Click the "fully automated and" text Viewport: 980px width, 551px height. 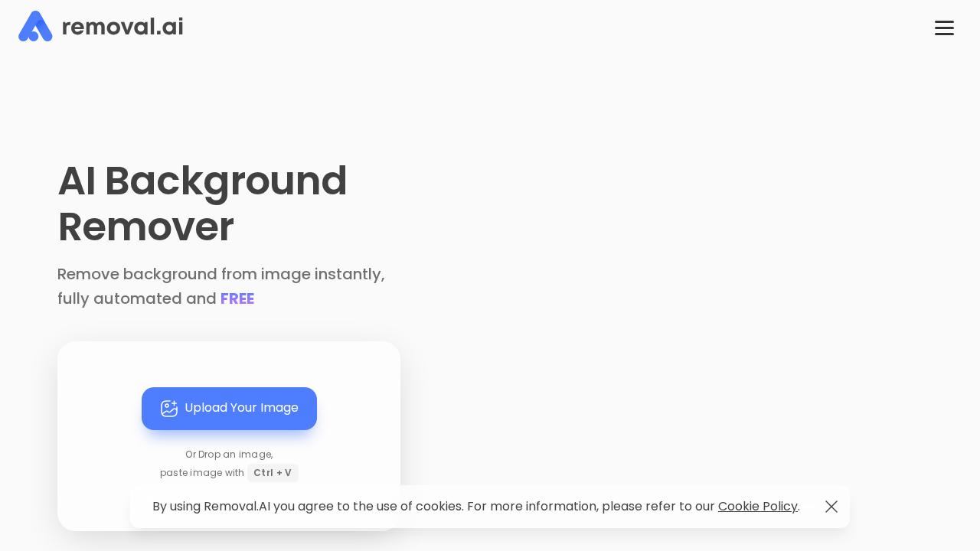click(136, 298)
